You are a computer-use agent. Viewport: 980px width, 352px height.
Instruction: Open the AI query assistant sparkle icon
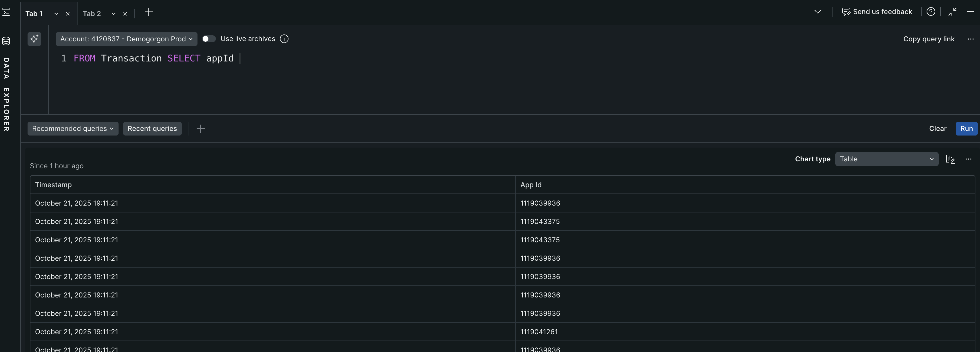click(34, 39)
